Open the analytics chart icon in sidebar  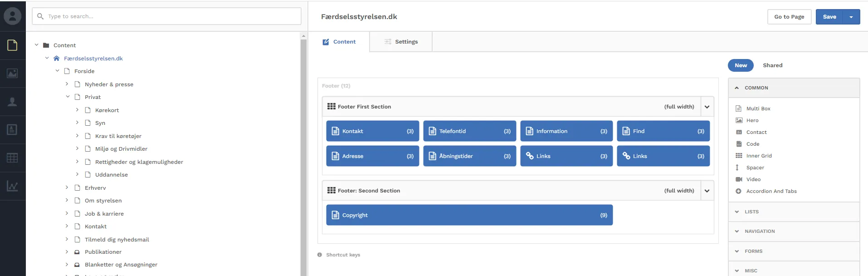tap(12, 186)
